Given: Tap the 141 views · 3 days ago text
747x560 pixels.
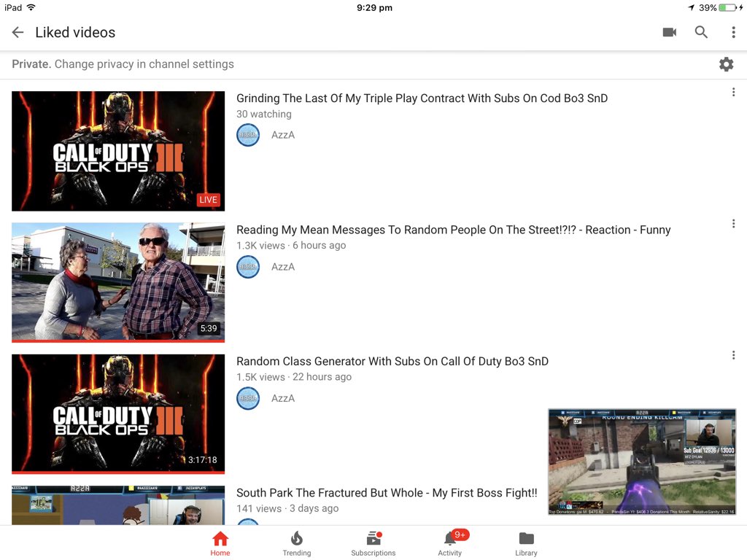Looking at the screenshot, I should [x=287, y=508].
